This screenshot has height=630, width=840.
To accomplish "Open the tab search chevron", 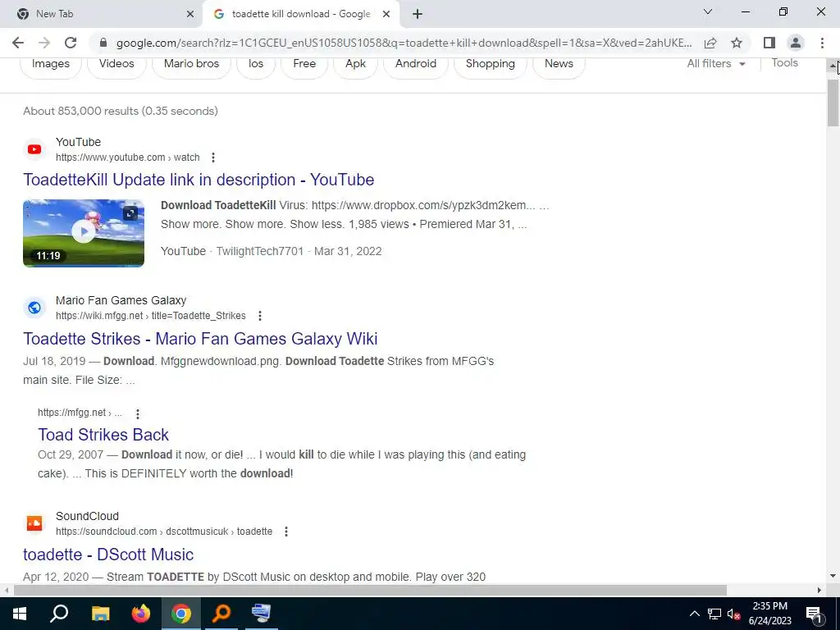I will pyautogui.click(x=708, y=11).
